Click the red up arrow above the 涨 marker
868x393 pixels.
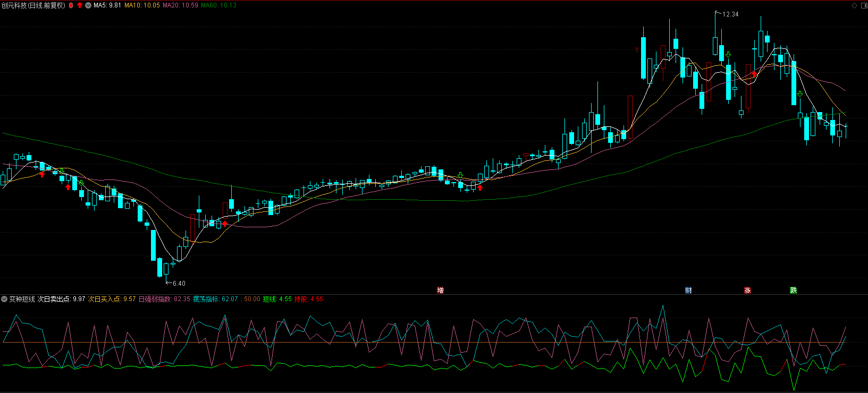point(754,74)
